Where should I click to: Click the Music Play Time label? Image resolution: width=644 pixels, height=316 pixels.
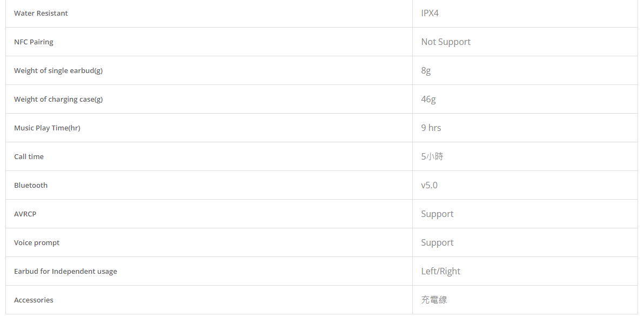47,128
